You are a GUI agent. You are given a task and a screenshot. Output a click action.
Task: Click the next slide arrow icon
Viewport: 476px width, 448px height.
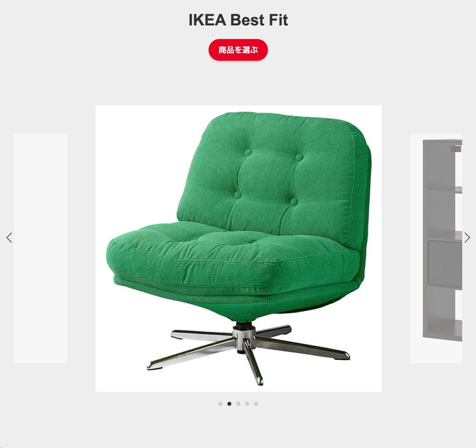pos(467,238)
